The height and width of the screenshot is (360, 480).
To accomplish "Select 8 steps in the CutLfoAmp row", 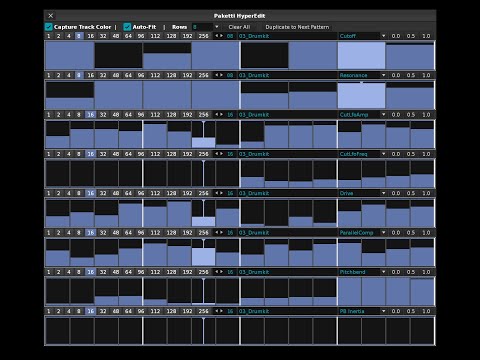I will tap(79, 115).
